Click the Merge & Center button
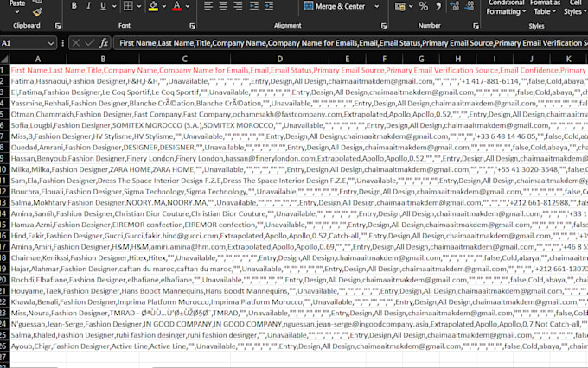The height and width of the screenshot is (368, 588). (335, 6)
